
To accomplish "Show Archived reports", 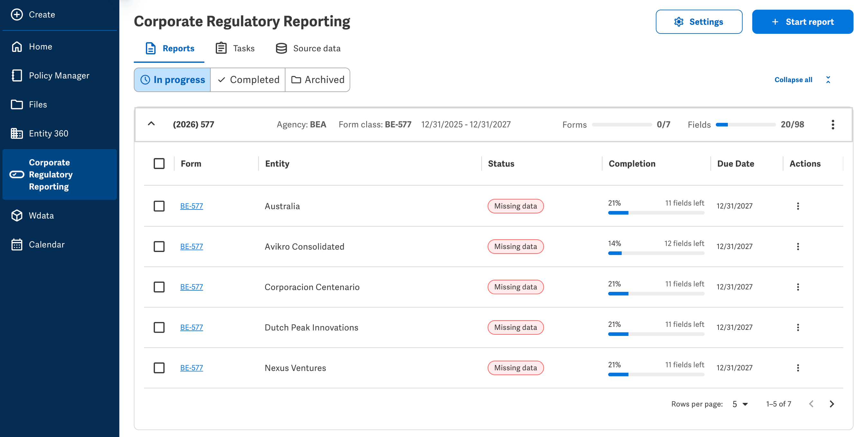I will 317,79.
